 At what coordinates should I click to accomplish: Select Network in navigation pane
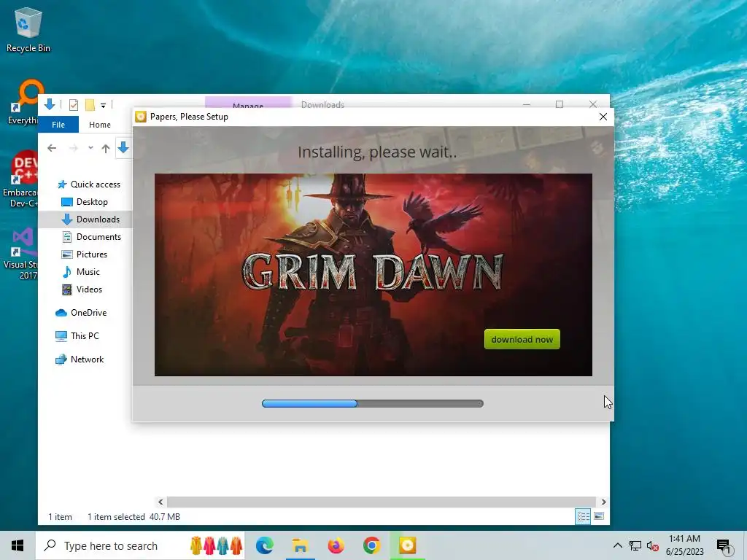[x=88, y=359]
